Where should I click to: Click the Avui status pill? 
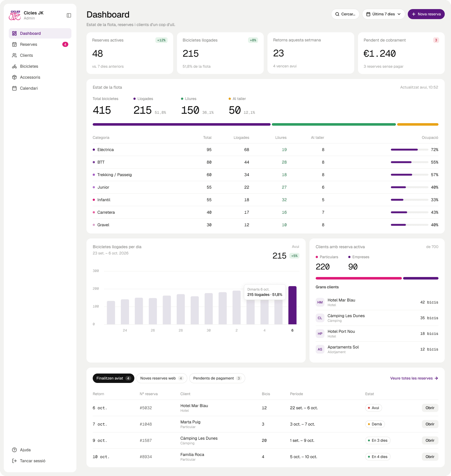[x=374, y=408]
